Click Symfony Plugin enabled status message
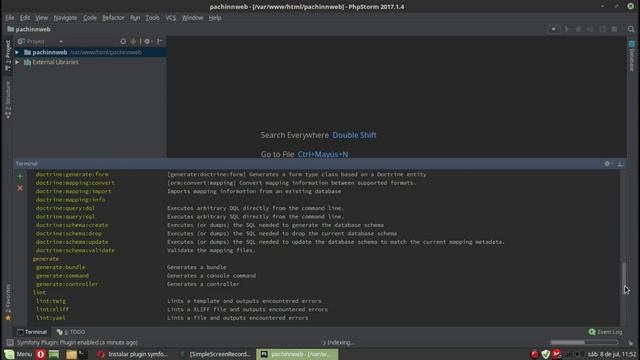The image size is (640, 360). pyautogui.click(x=77, y=342)
